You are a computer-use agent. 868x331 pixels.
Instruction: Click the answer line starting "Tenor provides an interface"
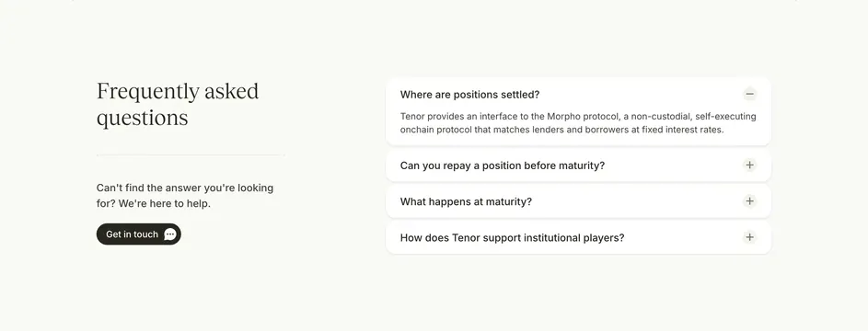click(578, 117)
